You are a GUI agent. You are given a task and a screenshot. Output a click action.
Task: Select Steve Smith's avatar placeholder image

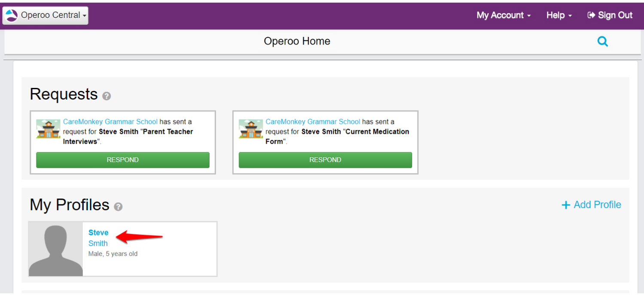pyautogui.click(x=56, y=249)
